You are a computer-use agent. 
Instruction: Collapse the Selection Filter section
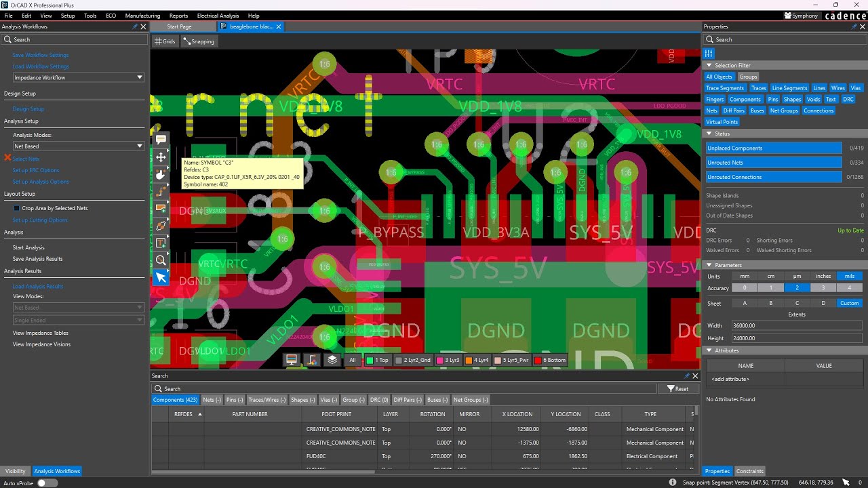710,66
